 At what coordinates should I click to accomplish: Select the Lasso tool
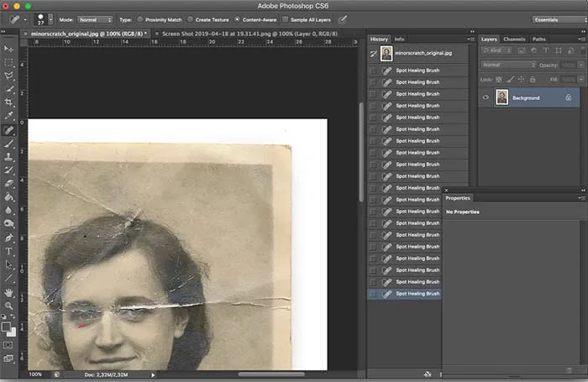click(x=8, y=76)
